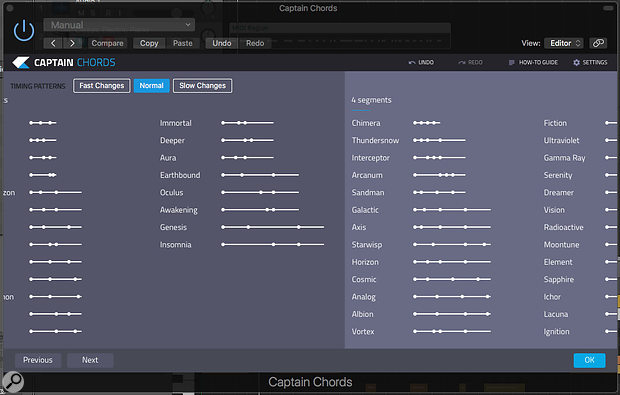Select the Sandman timing pattern

(x=368, y=193)
